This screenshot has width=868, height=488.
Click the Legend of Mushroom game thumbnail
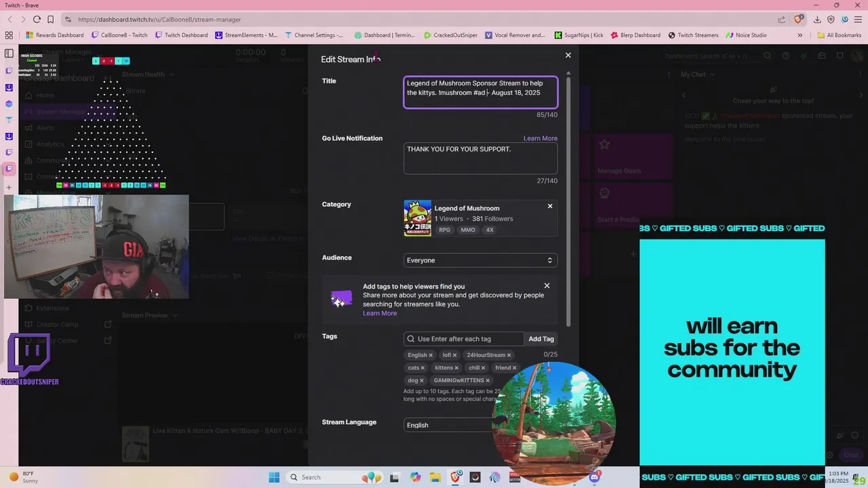tap(417, 218)
